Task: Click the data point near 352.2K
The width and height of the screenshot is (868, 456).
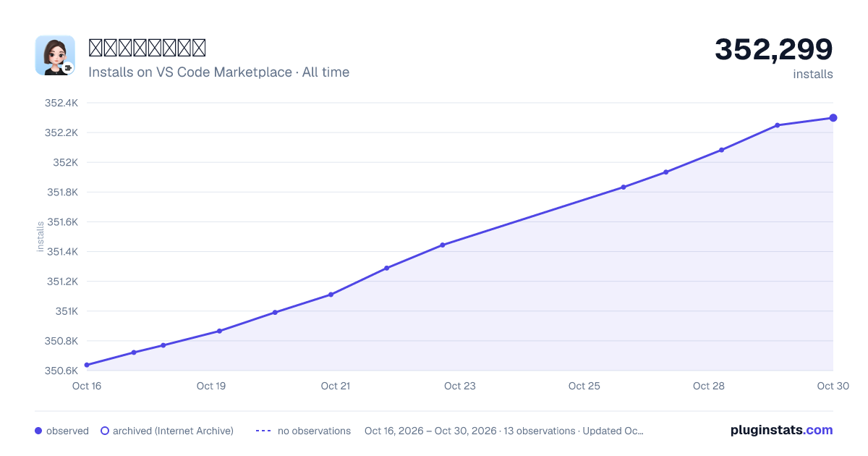Action: pos(778,125)
